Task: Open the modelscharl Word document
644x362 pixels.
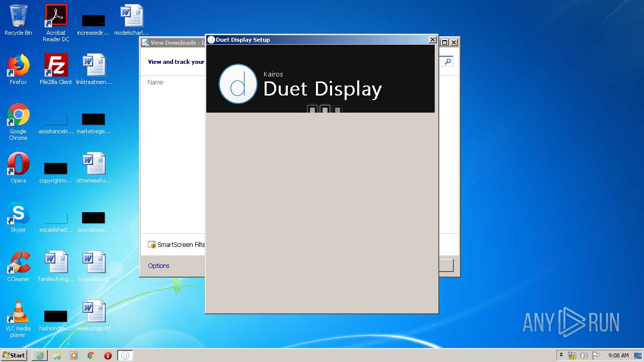Action: click(131, 20)
